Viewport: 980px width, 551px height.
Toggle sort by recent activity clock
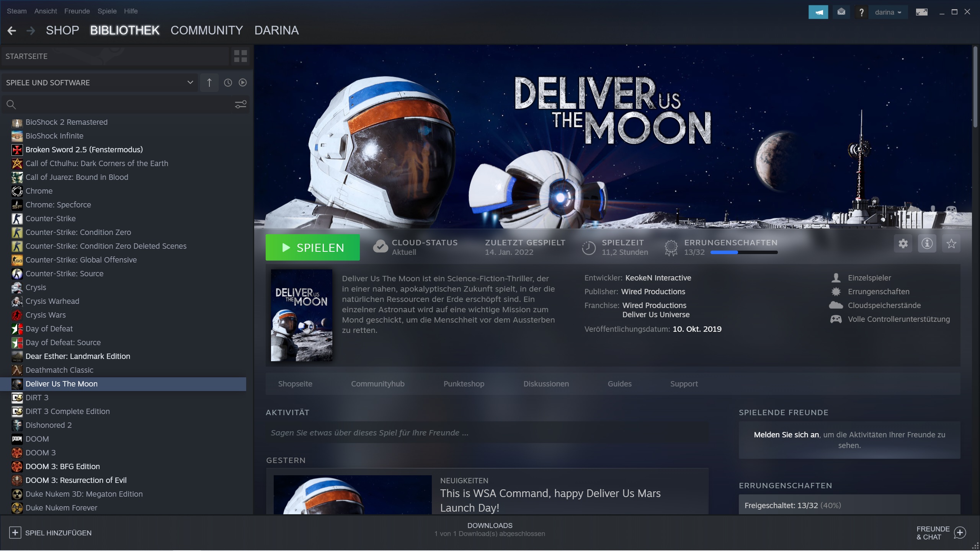pyautogui.click(x=228, y=83)
